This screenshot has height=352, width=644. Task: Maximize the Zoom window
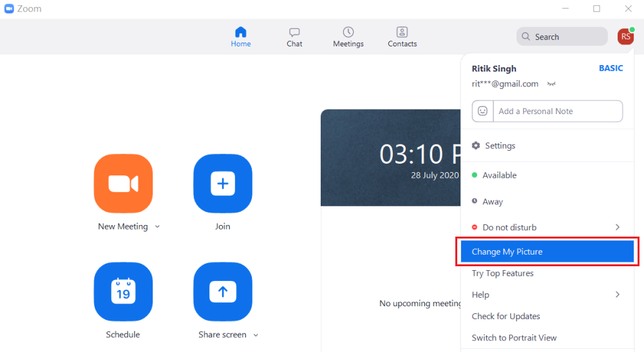[597, 8]
